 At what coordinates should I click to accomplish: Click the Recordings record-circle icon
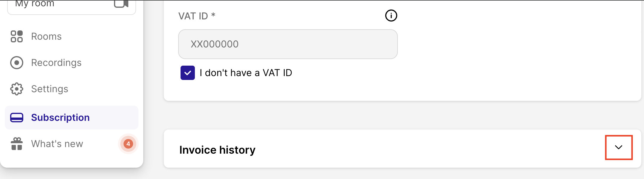(x=17, y=63)
